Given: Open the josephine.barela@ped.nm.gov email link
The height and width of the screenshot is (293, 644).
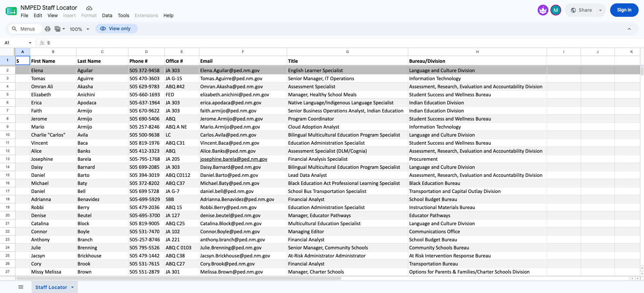Looking at the screenshot, I should (x=234, y=159).
